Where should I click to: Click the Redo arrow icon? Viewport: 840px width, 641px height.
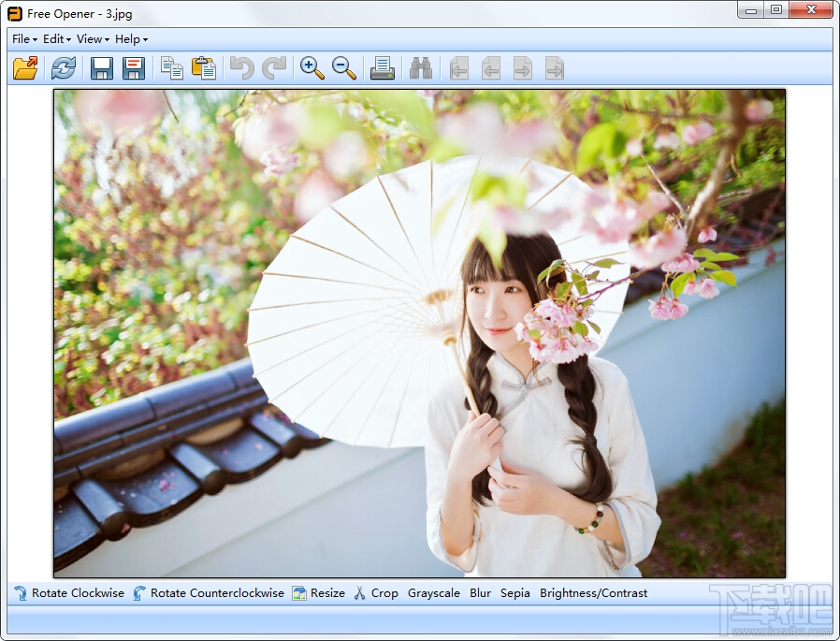pos(274,68)
